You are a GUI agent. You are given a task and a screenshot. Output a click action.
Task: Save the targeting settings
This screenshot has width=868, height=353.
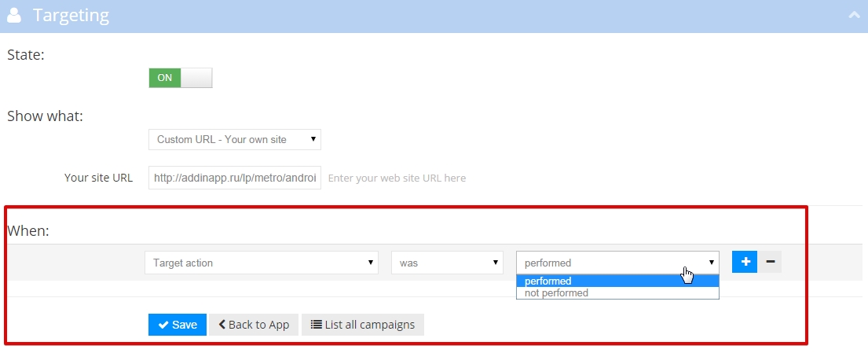tap(177, 325)
